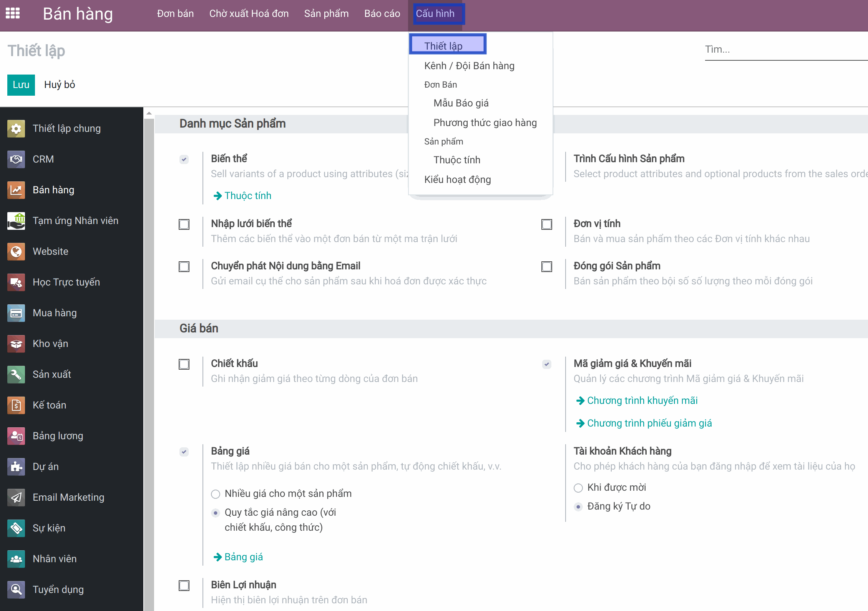Open Thiết lập chung gear icon
Image resolution: width=868 pixels, height=611 pixels.
[16, 128]
